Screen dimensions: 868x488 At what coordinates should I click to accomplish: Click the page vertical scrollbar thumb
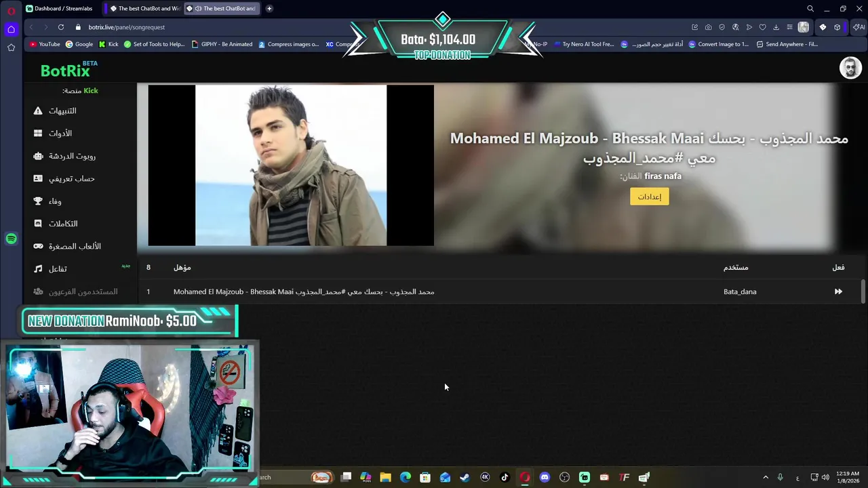(x=863, y=291)
